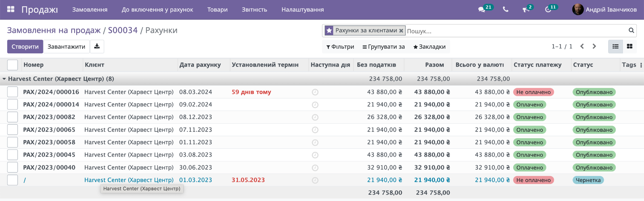Click 'Не оплачено' badge for РАХ/2024/000016
This screenshot has height=201, width=644.
(x=534, y=92)
